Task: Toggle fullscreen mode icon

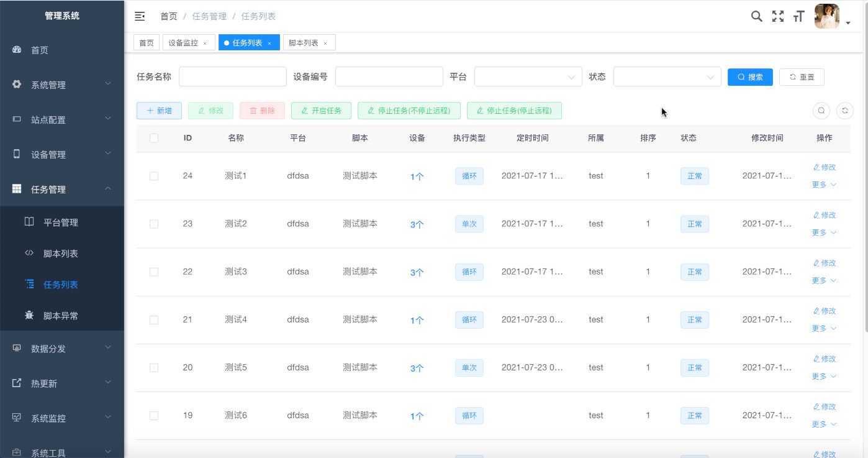Action: click(x=777, y=16)
